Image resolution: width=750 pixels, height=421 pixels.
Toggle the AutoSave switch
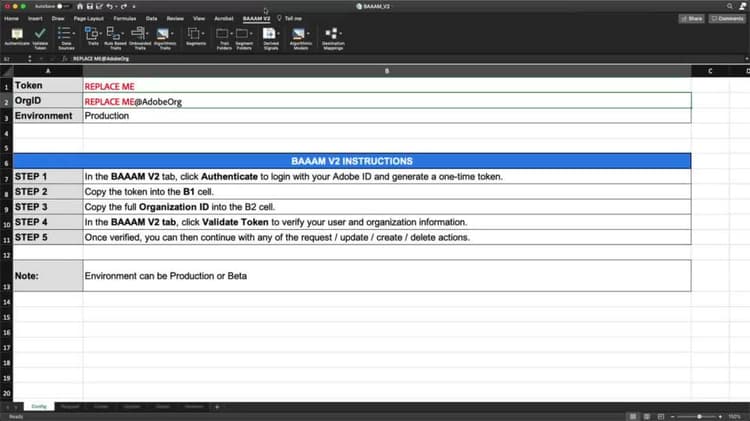click(62, 6)
